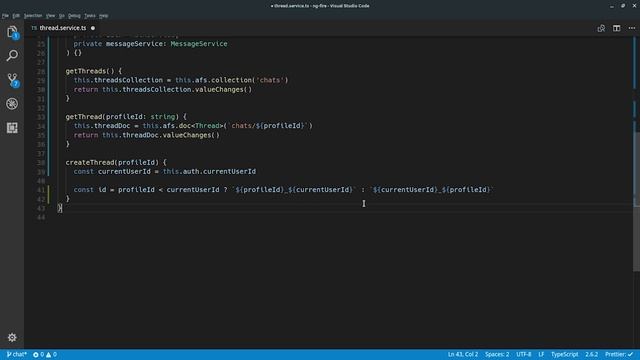The image size is (640, 360).
Task: Open the Extensions view in activity bar
Action: coord(12,128)
